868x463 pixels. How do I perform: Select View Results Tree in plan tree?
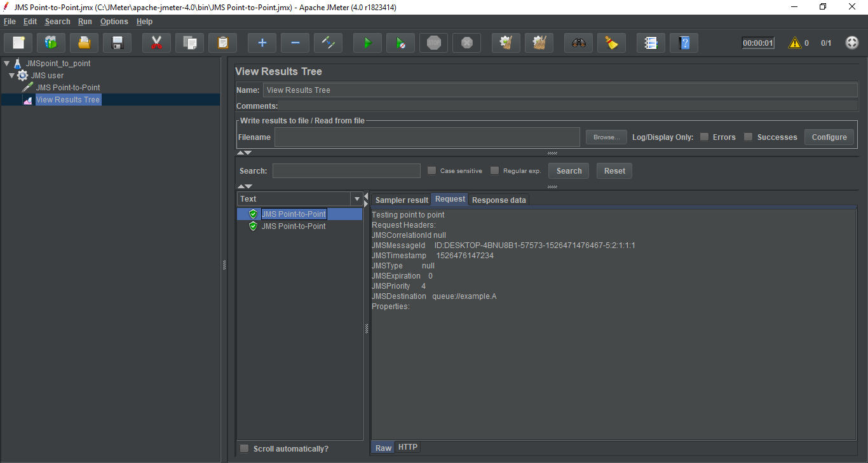(x=68, y=100)
